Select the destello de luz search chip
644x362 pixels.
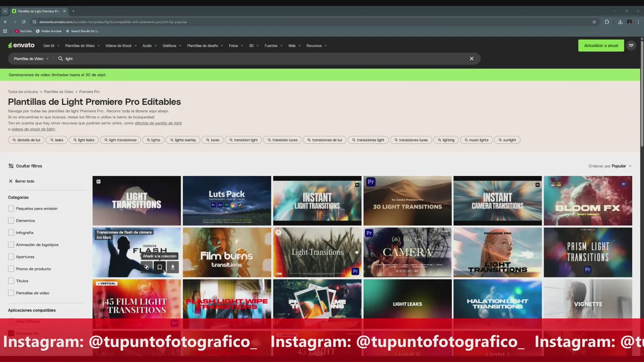26,140
